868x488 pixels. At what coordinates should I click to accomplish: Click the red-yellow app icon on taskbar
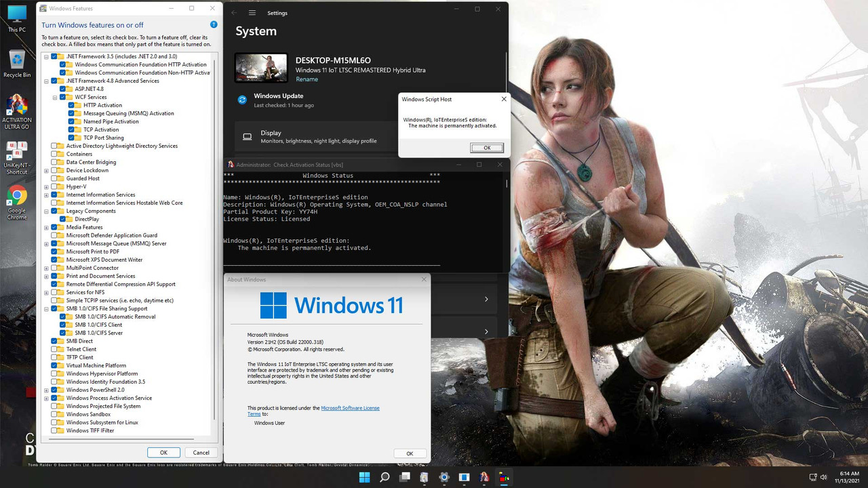pos(504,477)
